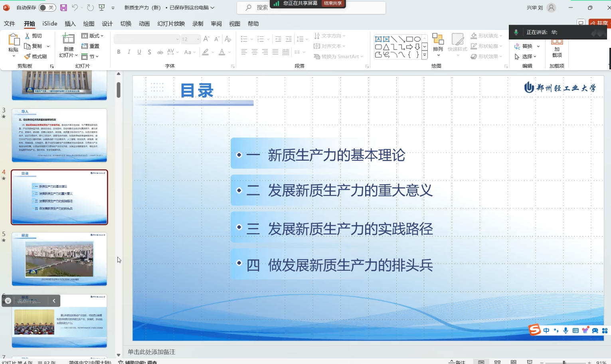
Task: Open the font size combo box
Action: point(190,39)
